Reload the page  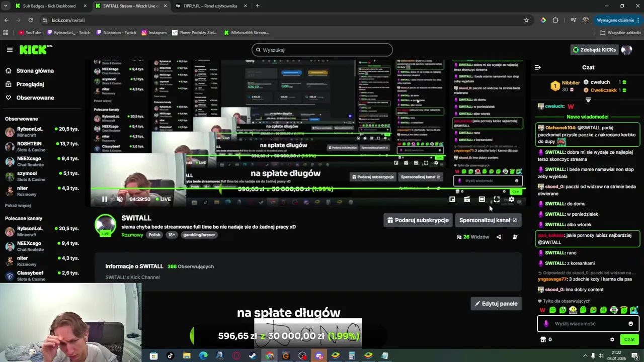[31, 20]
